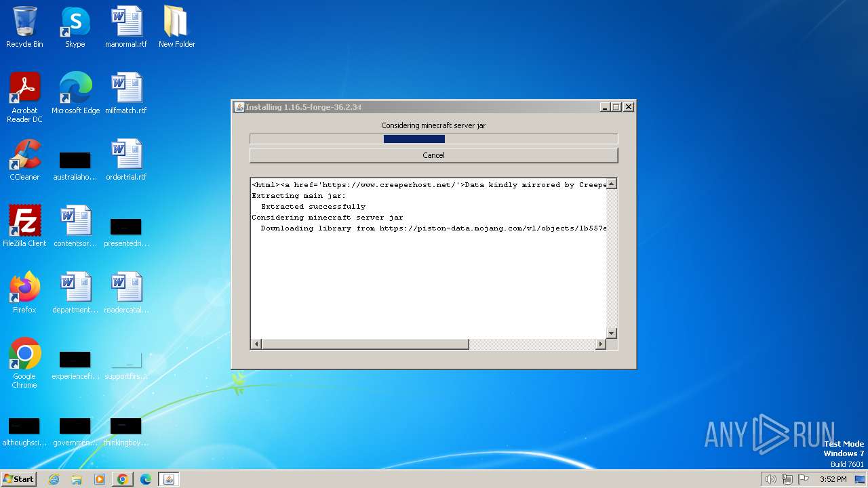The image size is (868, 488).
Task: Click the 3:52 PM taskbar clock
Action: coord(833,479)
